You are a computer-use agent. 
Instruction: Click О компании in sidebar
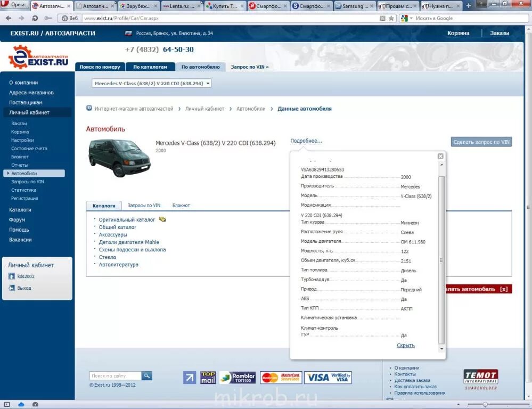(23, 83)
